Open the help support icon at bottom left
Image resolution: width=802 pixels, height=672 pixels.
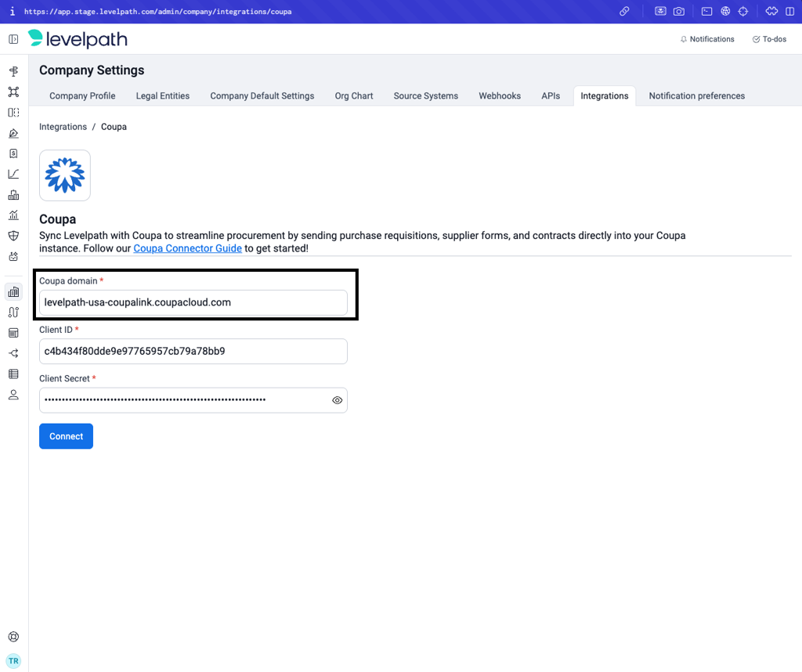[x=13, y=637]
